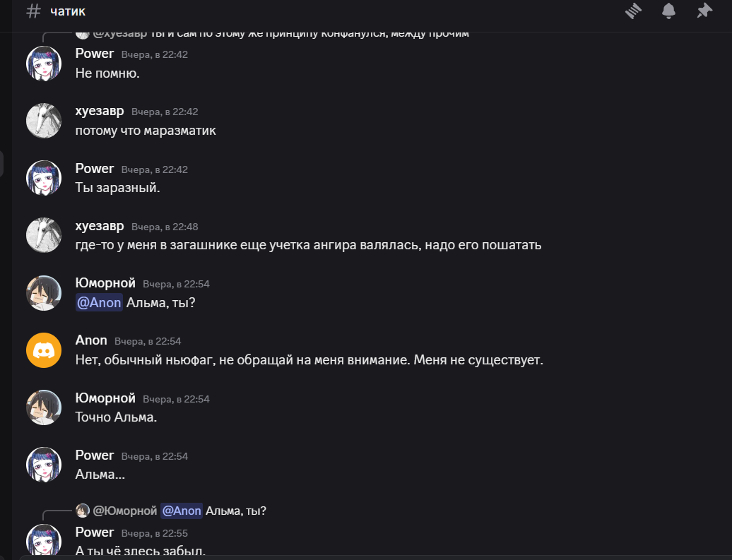Open Power's avatar beside "Не помню."
This screenshot has height=560, width=732.
(x=44, y=64)
